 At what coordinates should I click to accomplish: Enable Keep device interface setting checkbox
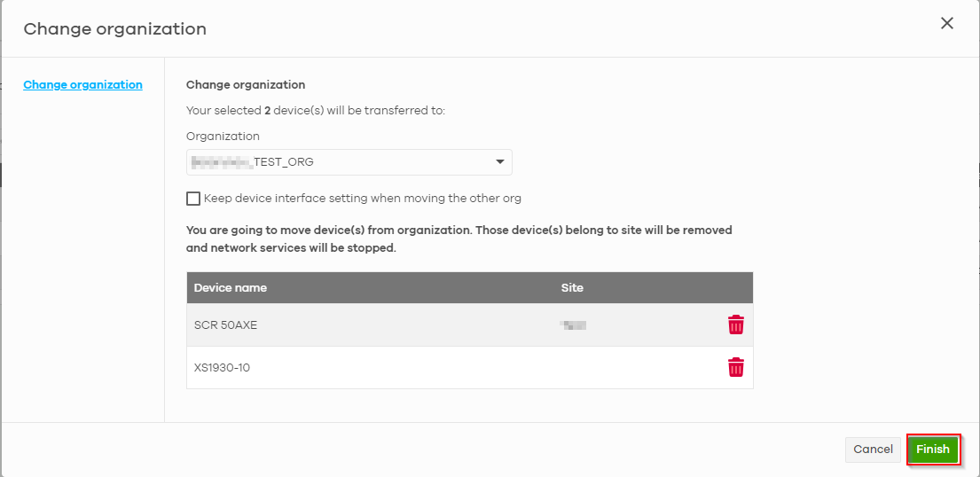(193, 199)
